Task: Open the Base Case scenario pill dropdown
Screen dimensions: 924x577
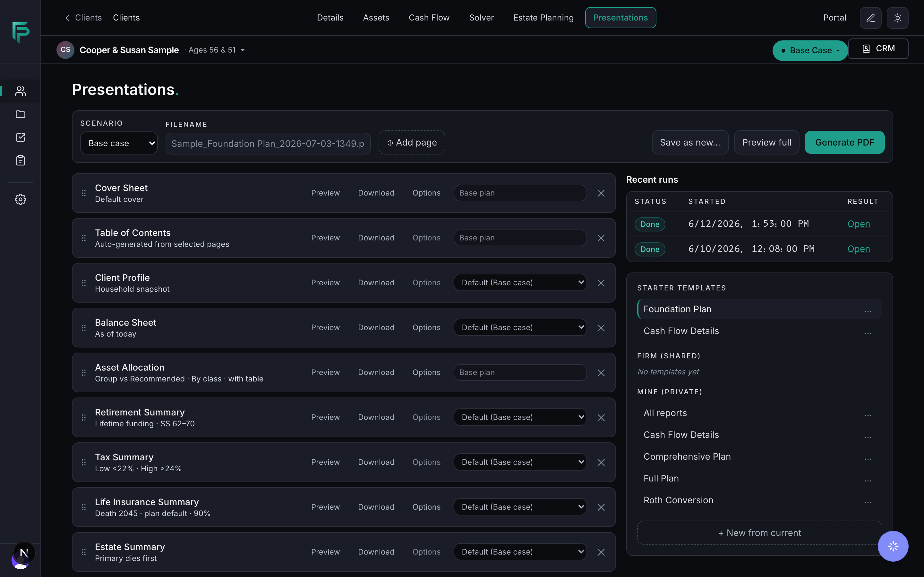Action: point(810,50)
